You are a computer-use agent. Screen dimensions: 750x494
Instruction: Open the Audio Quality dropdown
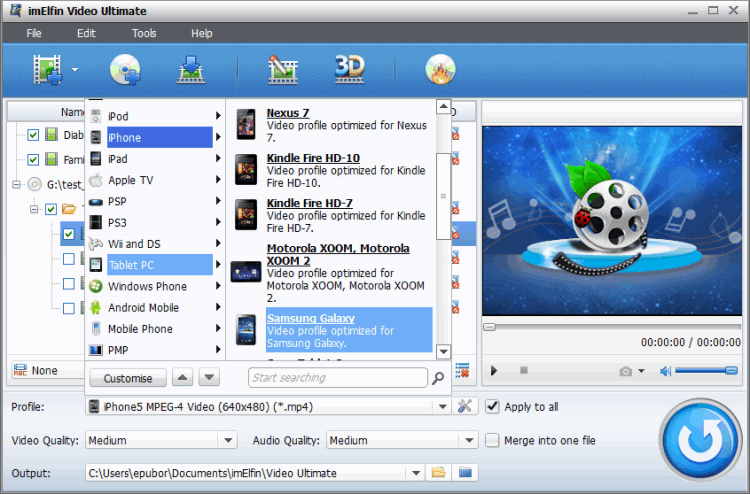coord(469,440)
